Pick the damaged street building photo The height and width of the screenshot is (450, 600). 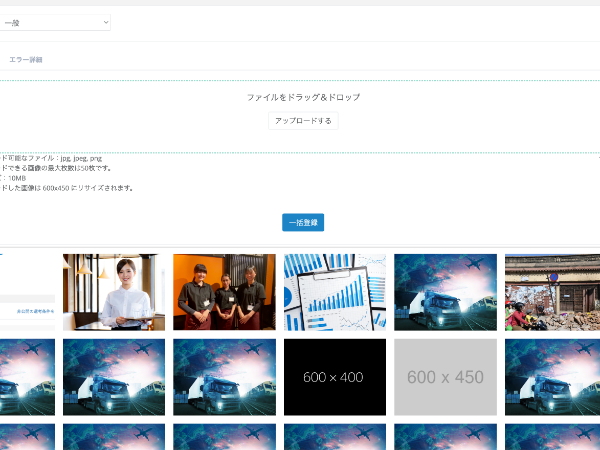552,291
